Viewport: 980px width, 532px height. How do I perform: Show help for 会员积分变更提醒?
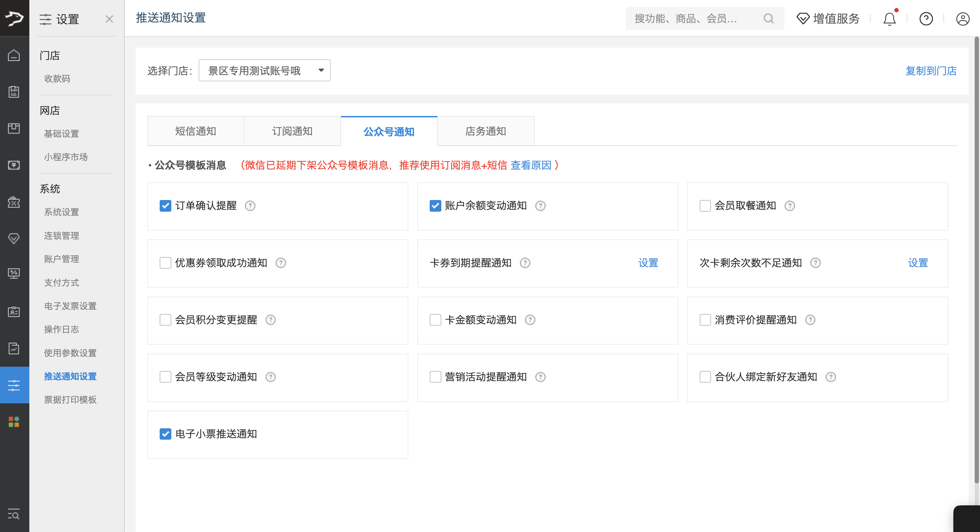(270, 320)
